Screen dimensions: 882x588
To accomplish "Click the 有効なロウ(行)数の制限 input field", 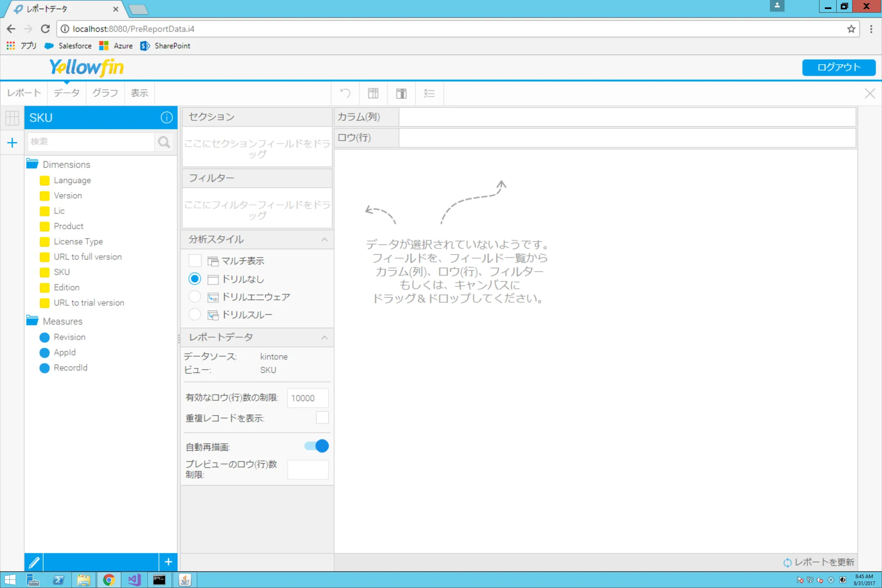I will coord(307,398).
